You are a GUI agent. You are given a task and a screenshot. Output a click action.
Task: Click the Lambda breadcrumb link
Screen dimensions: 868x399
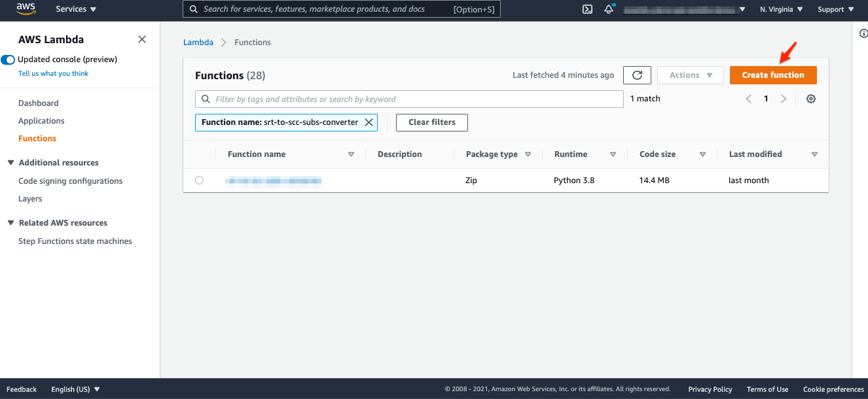(x=198, y=42)
